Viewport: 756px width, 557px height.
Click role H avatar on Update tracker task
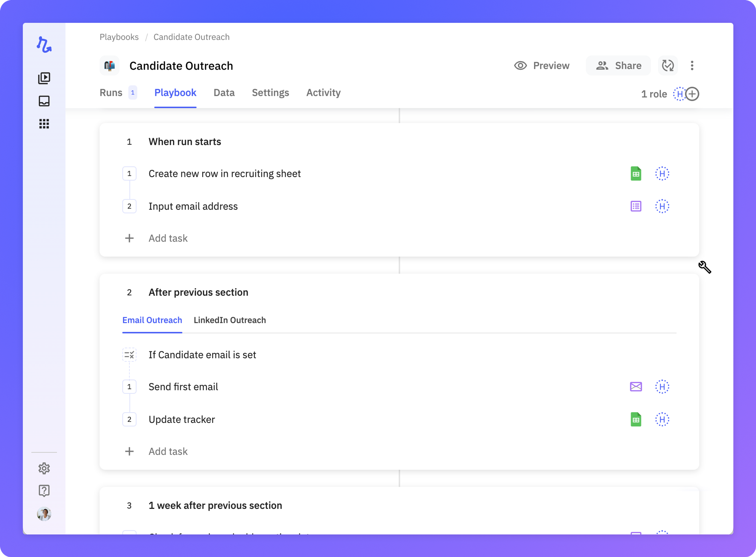(x=662, y=419)
